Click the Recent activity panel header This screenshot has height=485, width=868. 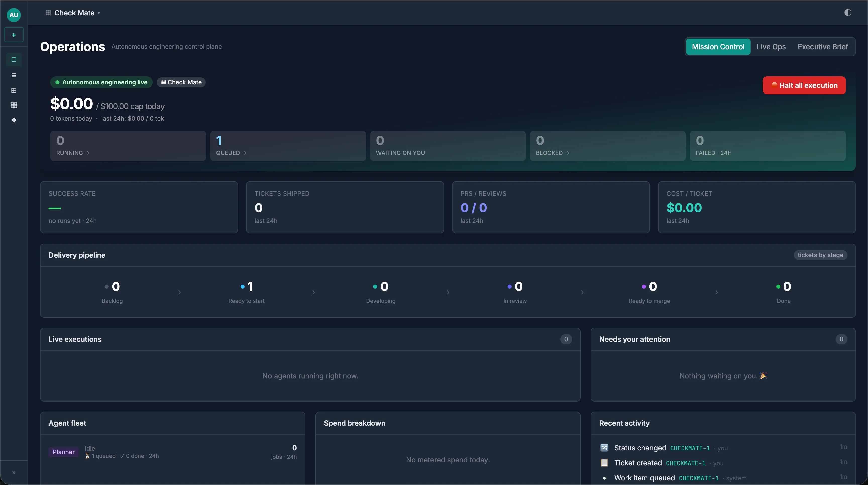pos(723,423)
